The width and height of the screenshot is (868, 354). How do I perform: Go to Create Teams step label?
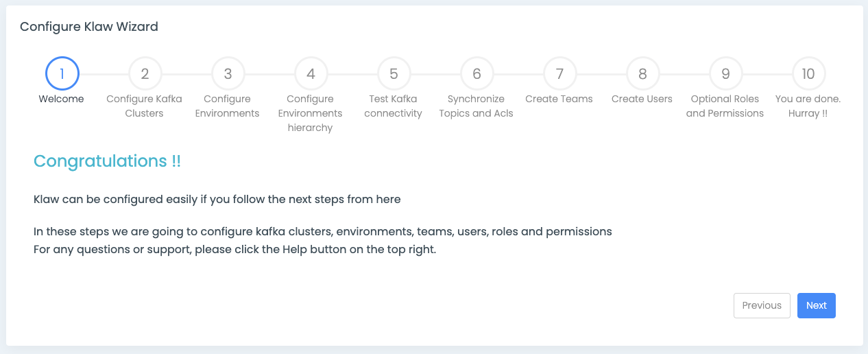(x=559, y=99)
